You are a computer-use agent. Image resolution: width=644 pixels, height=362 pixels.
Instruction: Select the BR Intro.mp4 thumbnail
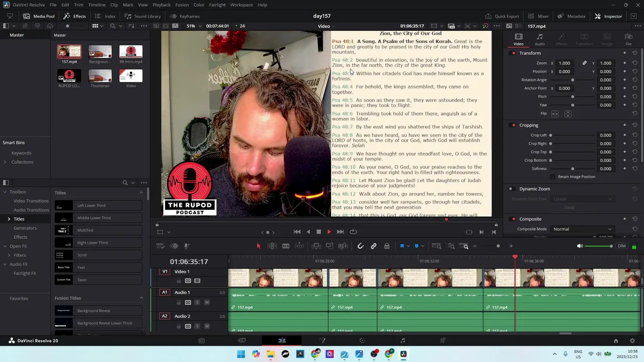[131, 52]
